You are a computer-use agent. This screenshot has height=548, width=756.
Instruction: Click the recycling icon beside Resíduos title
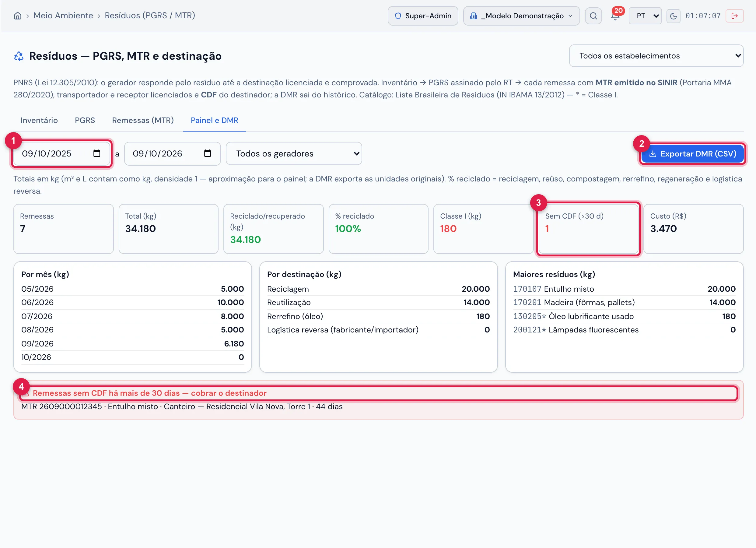[19, 56]
